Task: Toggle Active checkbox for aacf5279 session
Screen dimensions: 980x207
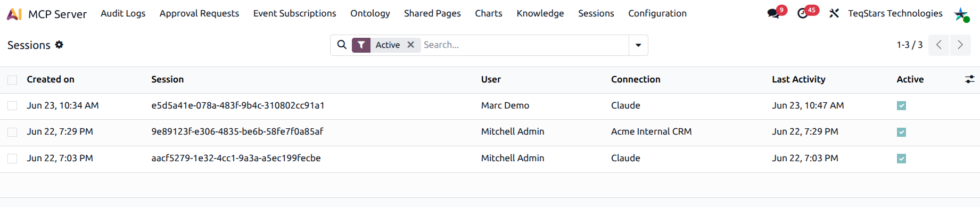Action: click(x=901, y=159)
